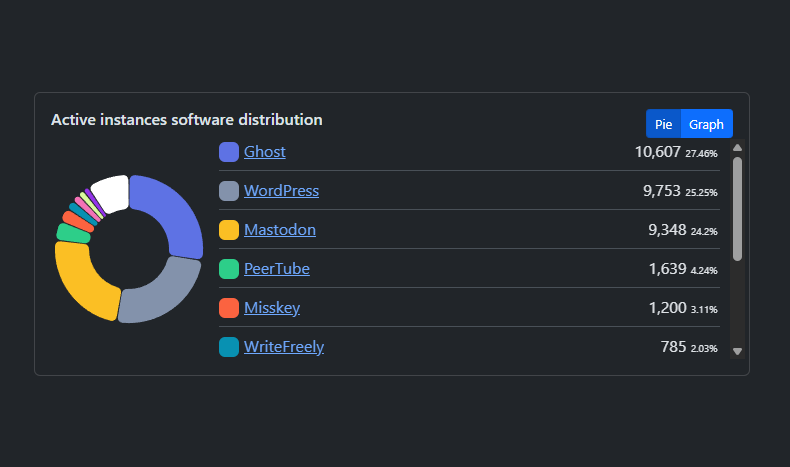Click the teal WriteFreely legend swatch
This screenshot has height=467, width=790.
coord(228,347)
